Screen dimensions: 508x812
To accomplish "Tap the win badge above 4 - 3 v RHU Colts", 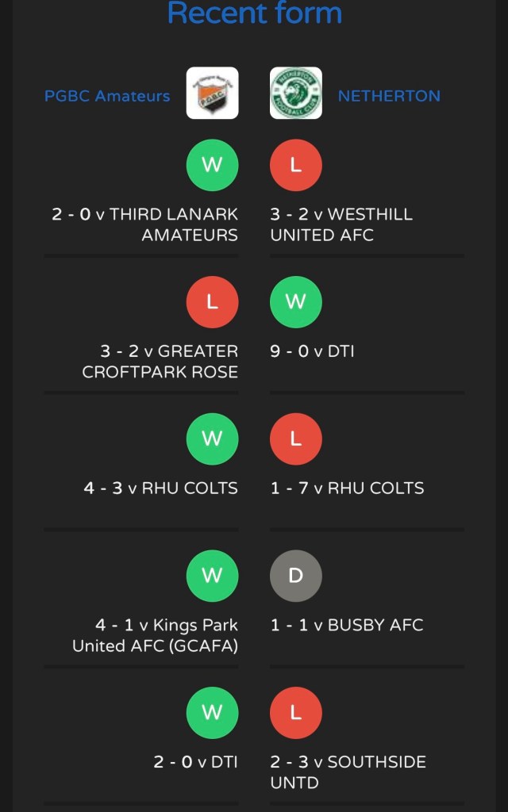I will pyautogui.click(x=212, y=439).
